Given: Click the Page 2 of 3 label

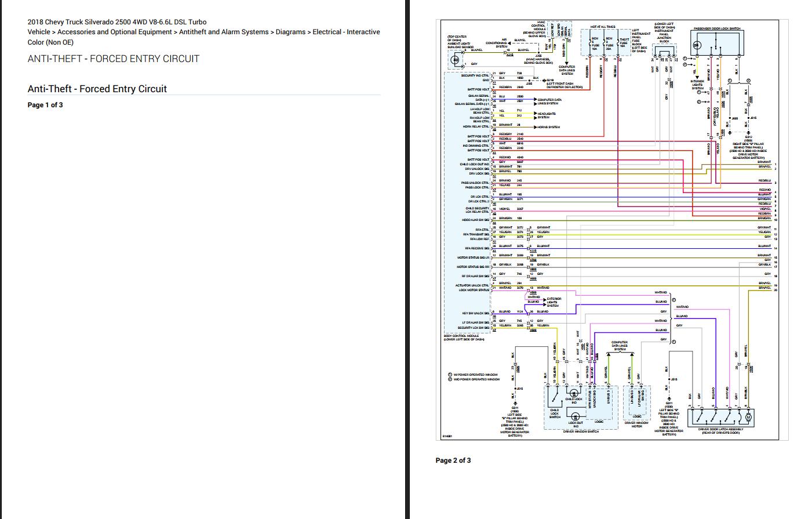Looking at the screenshot, I should [x=453, y=460].
